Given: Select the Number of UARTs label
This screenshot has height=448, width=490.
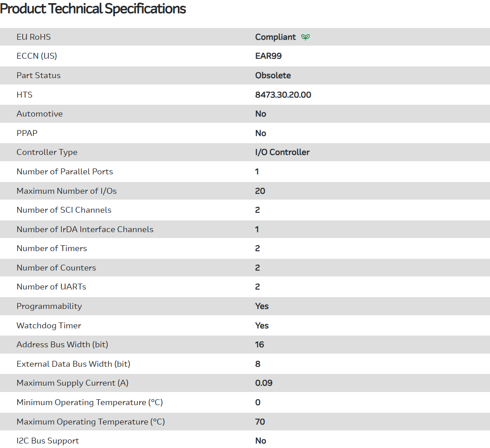Looking at the screenshot, I should (x=51, y=287).
